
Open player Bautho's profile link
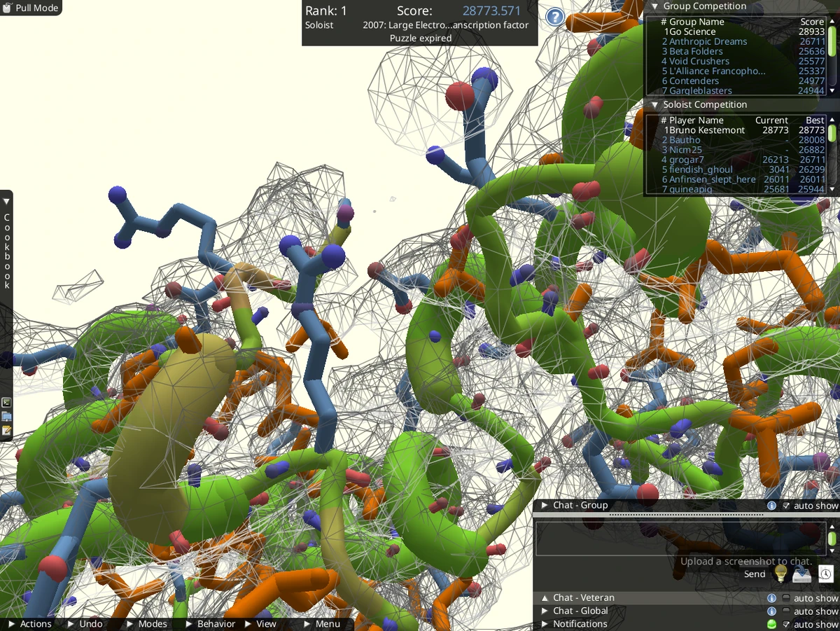click(685, 140)
